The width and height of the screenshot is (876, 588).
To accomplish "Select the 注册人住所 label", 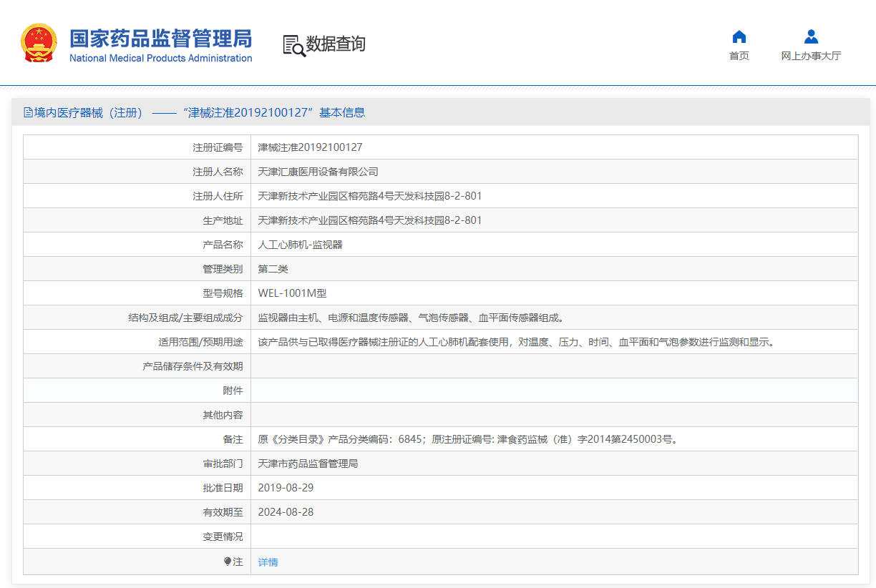I will click(x=218, y=196).
